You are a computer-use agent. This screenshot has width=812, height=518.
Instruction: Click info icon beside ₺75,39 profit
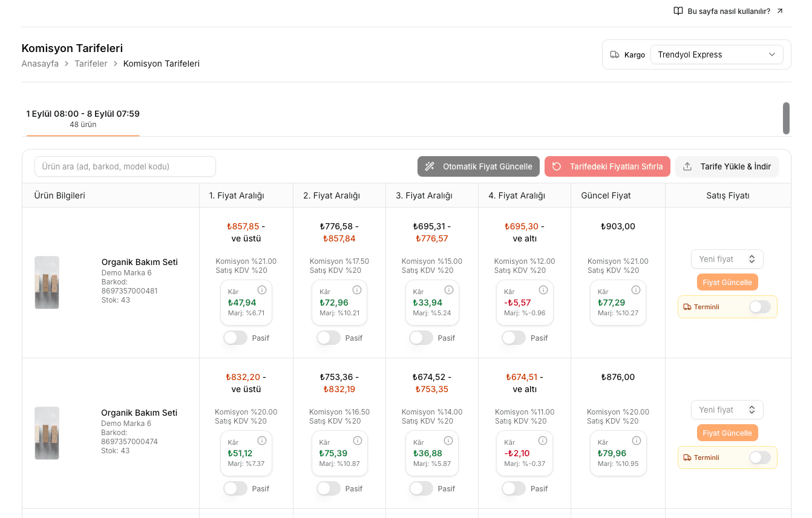[x=357, y=441]
